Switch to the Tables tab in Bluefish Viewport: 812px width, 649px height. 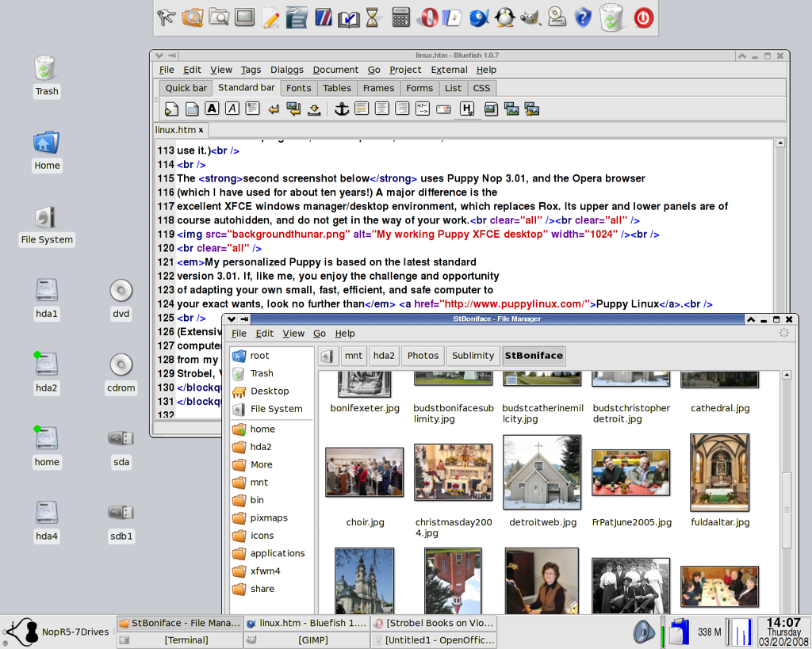(337, 88)
